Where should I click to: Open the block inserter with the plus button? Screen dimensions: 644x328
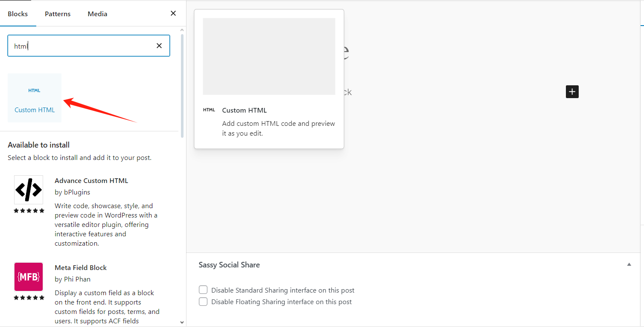[572, 91]
